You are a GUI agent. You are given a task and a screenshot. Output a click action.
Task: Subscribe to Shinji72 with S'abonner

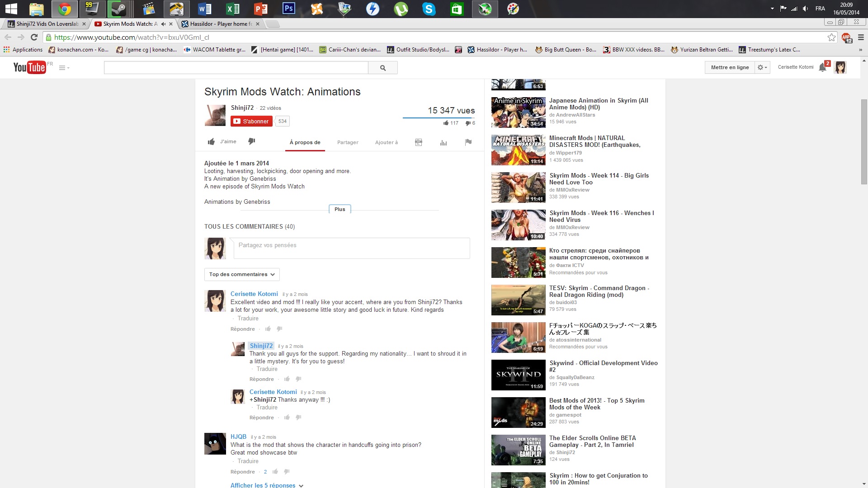point(251,121)
